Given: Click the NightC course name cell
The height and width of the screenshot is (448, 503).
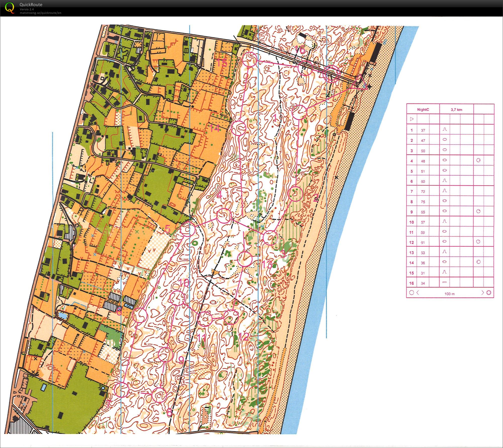Looking at the screenshot, I should [423, 109].
